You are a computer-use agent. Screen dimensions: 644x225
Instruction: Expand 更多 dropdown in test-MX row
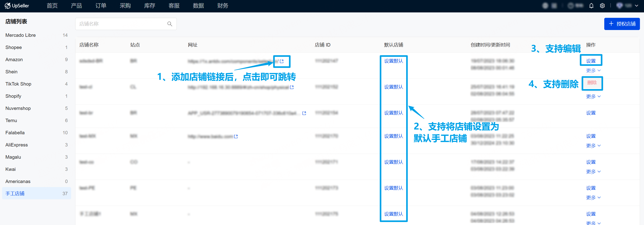593,146
